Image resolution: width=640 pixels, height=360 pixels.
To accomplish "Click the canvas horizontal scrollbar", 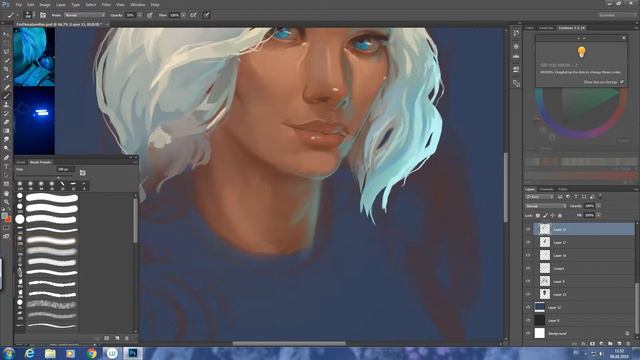I will tap(289, 343).
